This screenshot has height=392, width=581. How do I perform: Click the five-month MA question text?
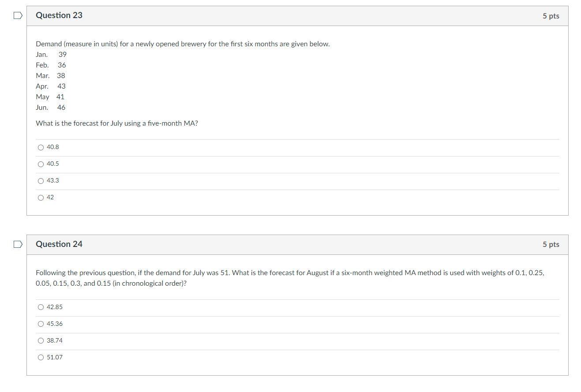116,123
